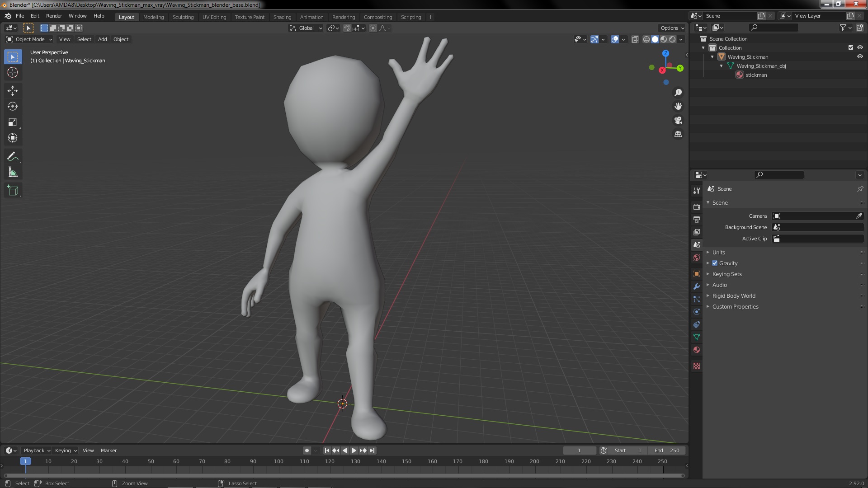This screenshot has width=868, height=488.
Task: Activate the Select Box tool
Action: pos(13,57)
